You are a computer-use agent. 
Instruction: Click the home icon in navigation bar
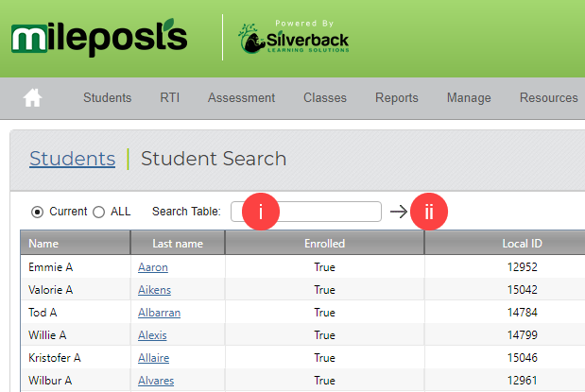coord(32,97)
